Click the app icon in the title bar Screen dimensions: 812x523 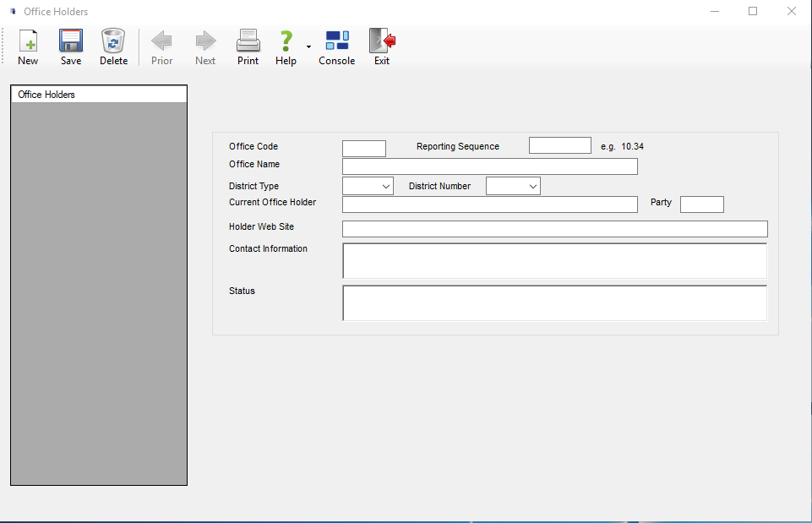coord(13,11)
